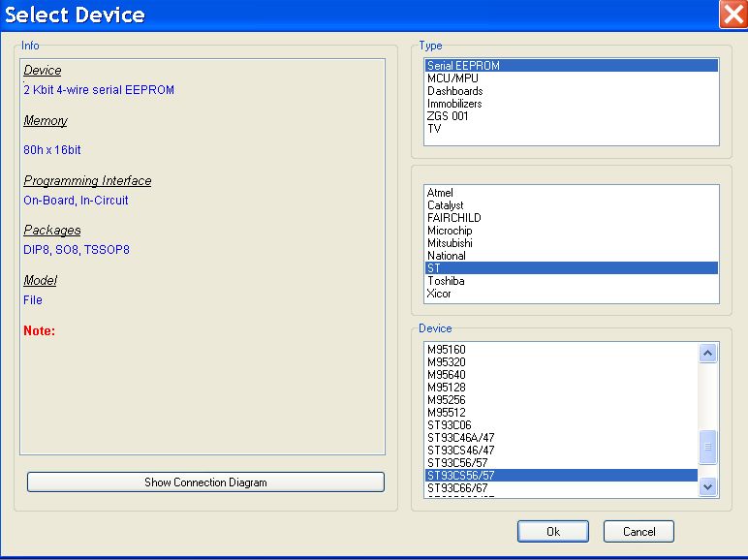Close the Select Device dialog
This screenshot has width=748, height=560.
732,15
